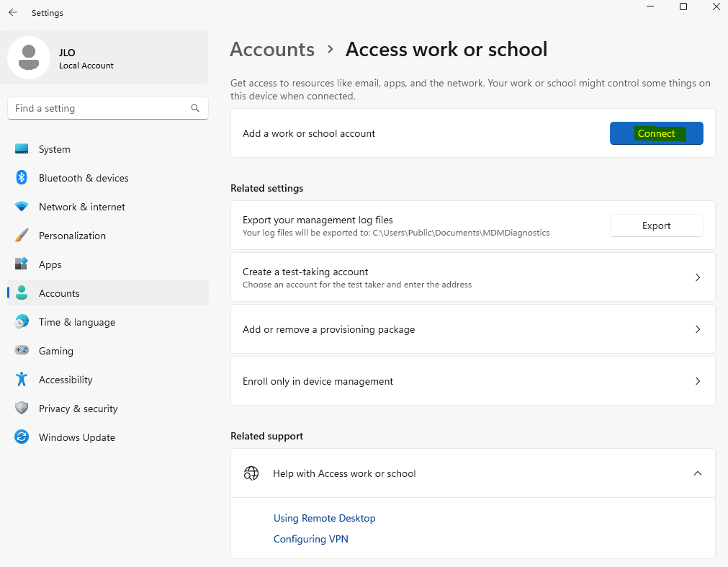Click the back arrow icon in Settings

[x=13, y=12]
